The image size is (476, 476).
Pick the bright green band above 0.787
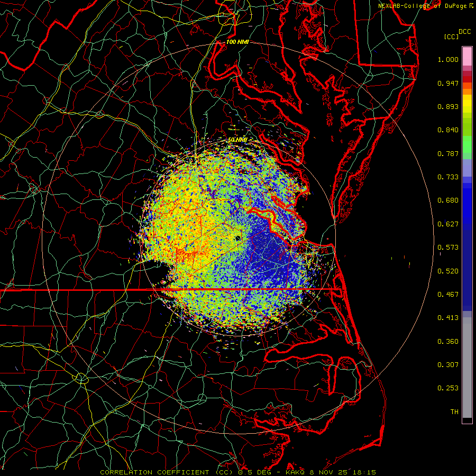467,144
